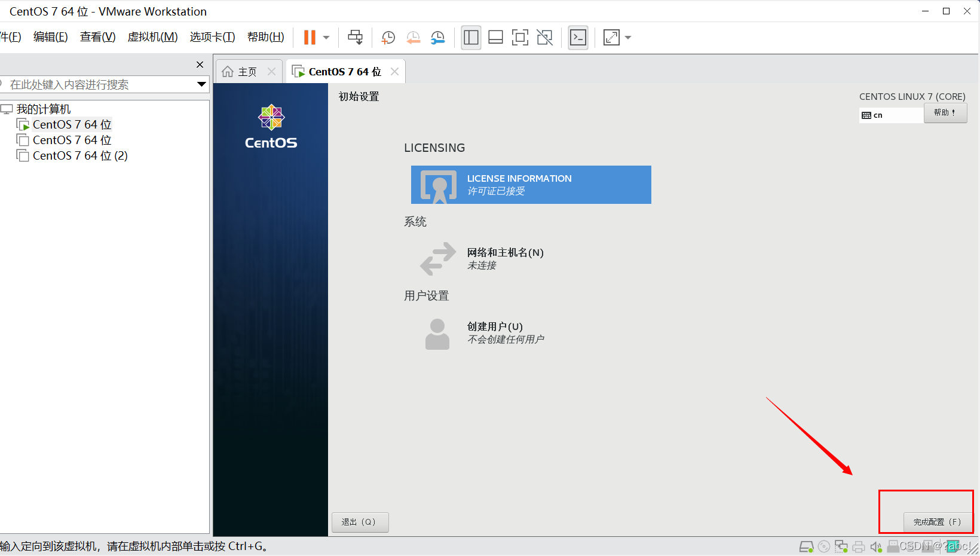Close the library sidebar panel
Viewport: 980px width, 556px height.
point(200,65)
